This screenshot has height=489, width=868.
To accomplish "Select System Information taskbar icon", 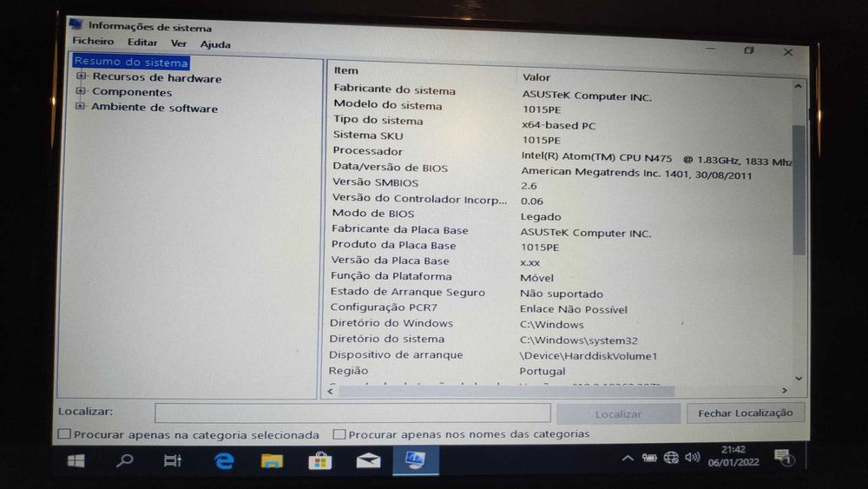I will [415, 460].
